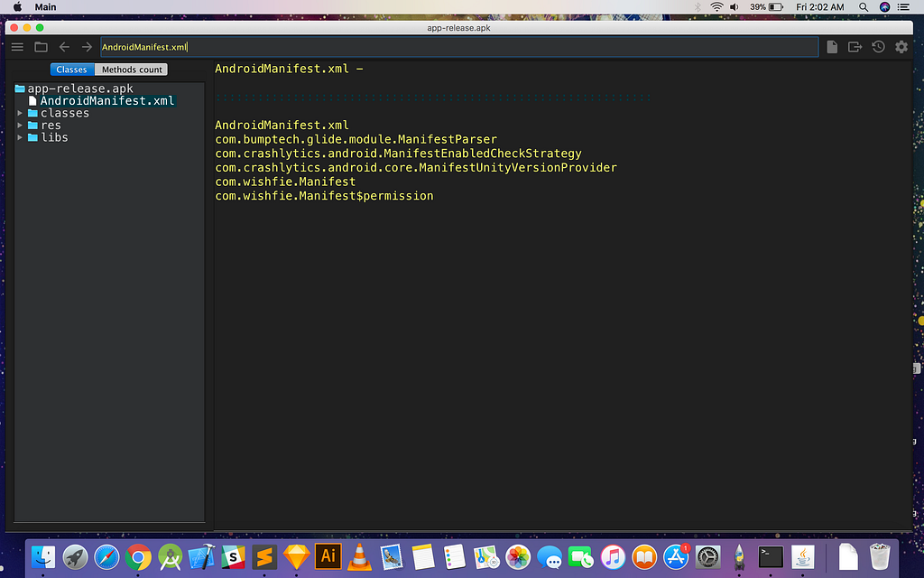Open Maps from the dock
This screenshot has height=578, width=924.
pos(486,556)
